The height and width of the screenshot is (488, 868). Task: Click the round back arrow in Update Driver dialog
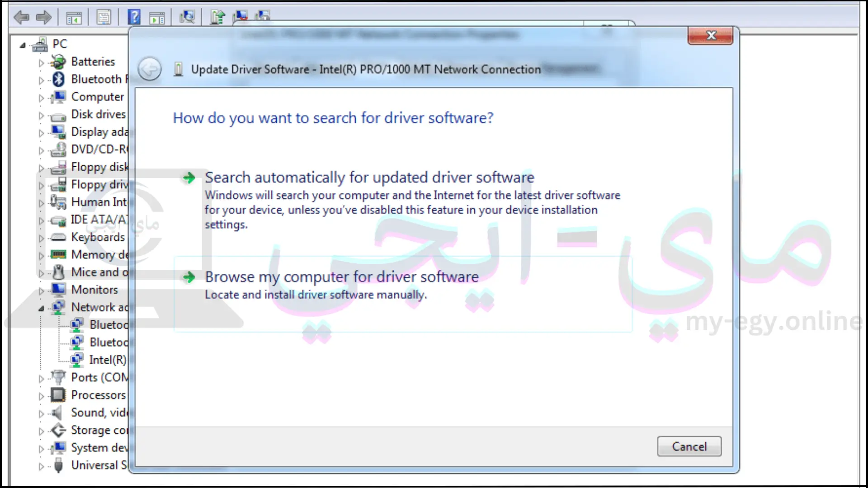[150, 70]
